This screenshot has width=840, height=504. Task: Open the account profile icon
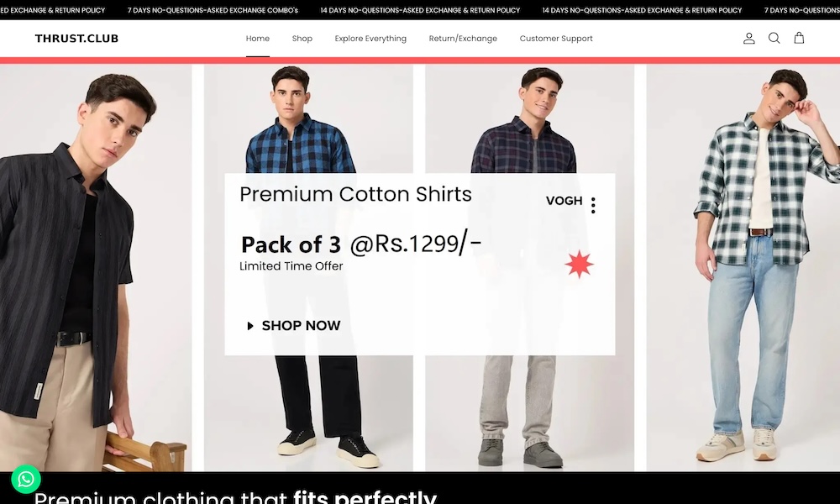coord(748,38)
